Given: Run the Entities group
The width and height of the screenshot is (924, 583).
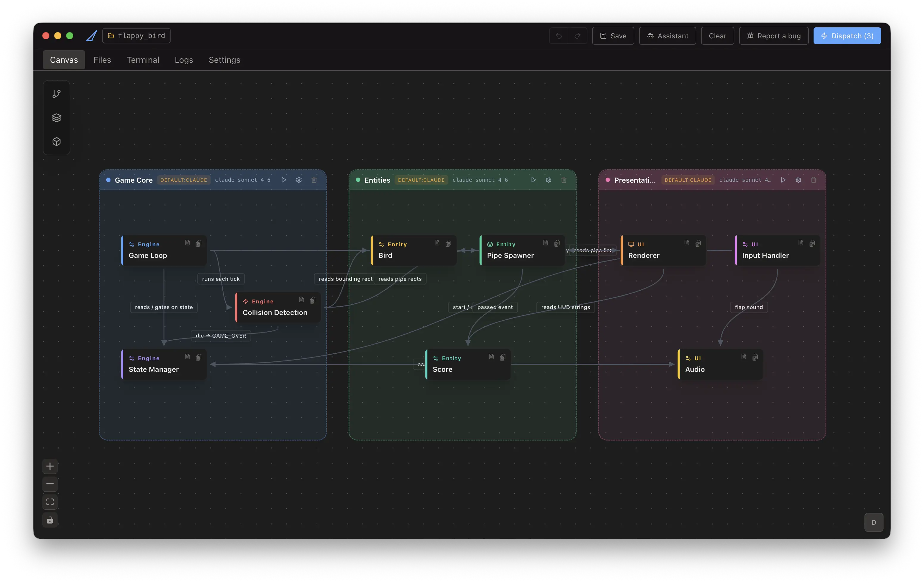Looking at the screenshot, I should click(x=533, y=180).
